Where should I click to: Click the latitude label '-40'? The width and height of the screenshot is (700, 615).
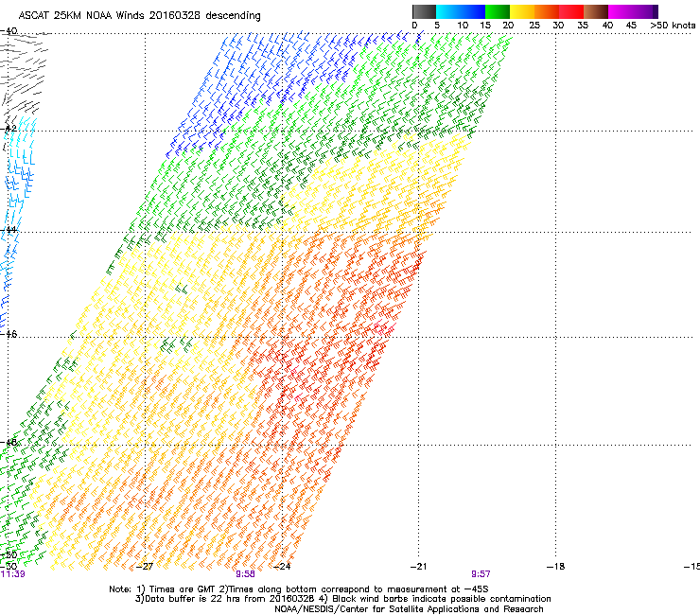(x=9, y=31)
